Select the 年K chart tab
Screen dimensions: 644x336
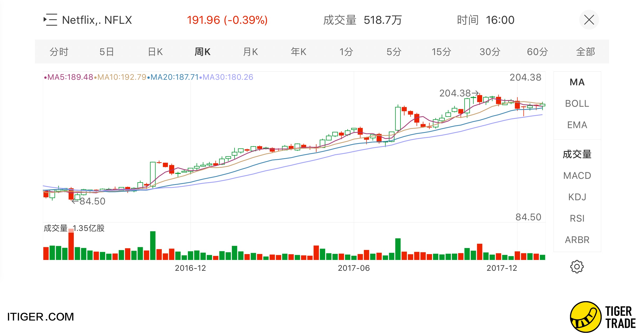[x=298, y=52]
